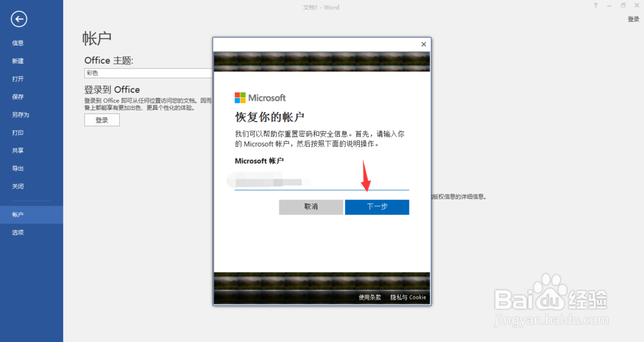
Task: Close the Word window
Action: (x=637, y=5)
